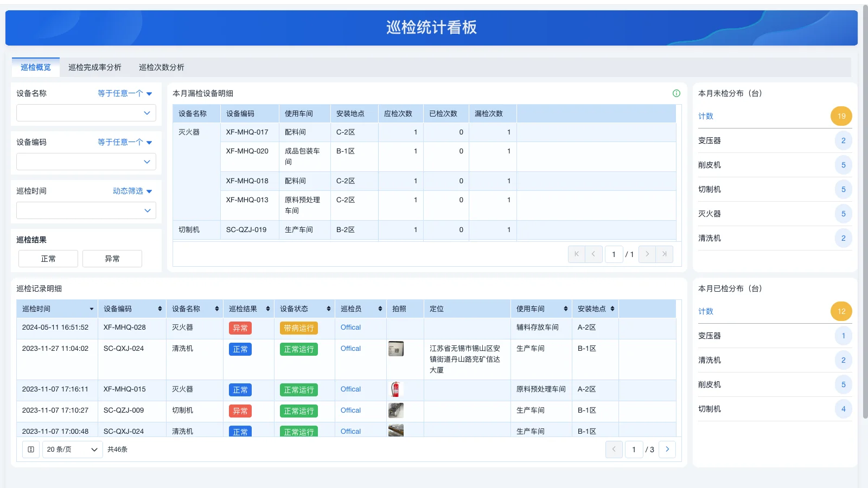
Task: Select the 正常 filter under 巡检结果
Action: click(48, 259)
